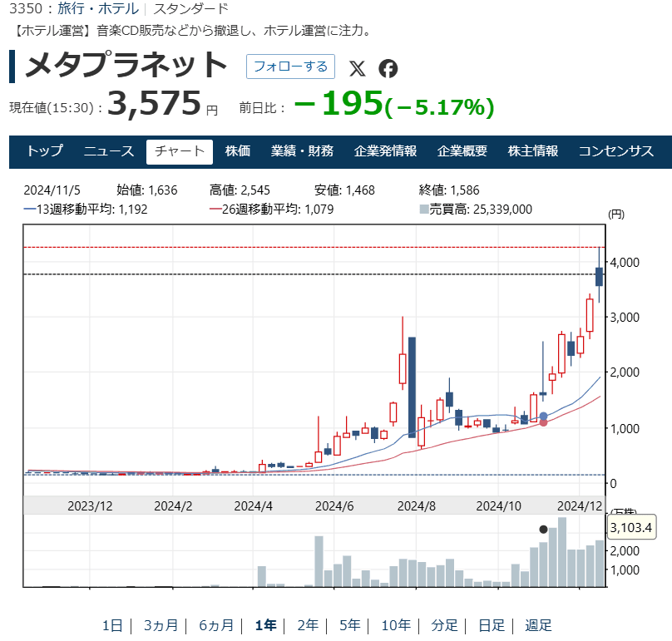Share メタプラネット to Facebook

(x=387, y=69)
